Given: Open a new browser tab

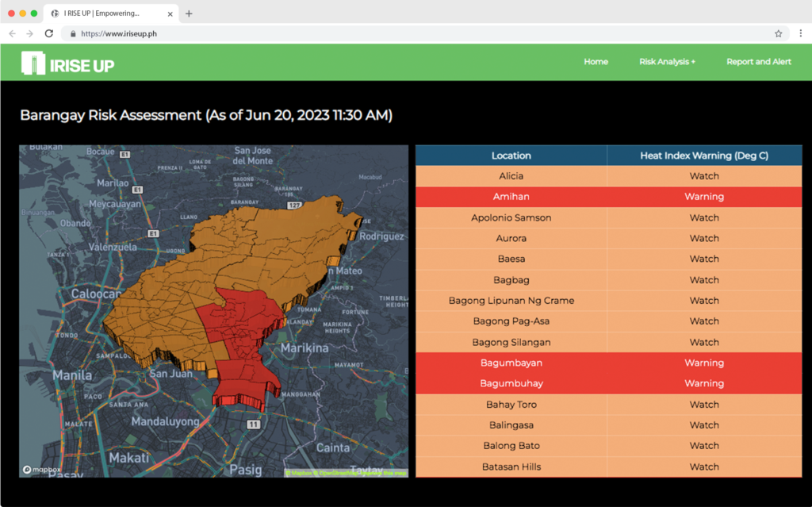Looking at the screenshot, I should point(189,13).
